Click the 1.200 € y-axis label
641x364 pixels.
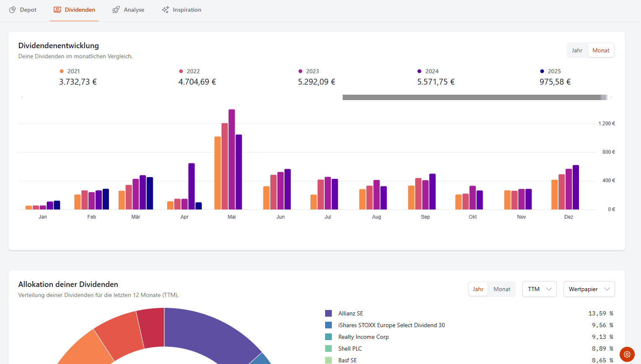pyautogui.click(x=607, y=124)
